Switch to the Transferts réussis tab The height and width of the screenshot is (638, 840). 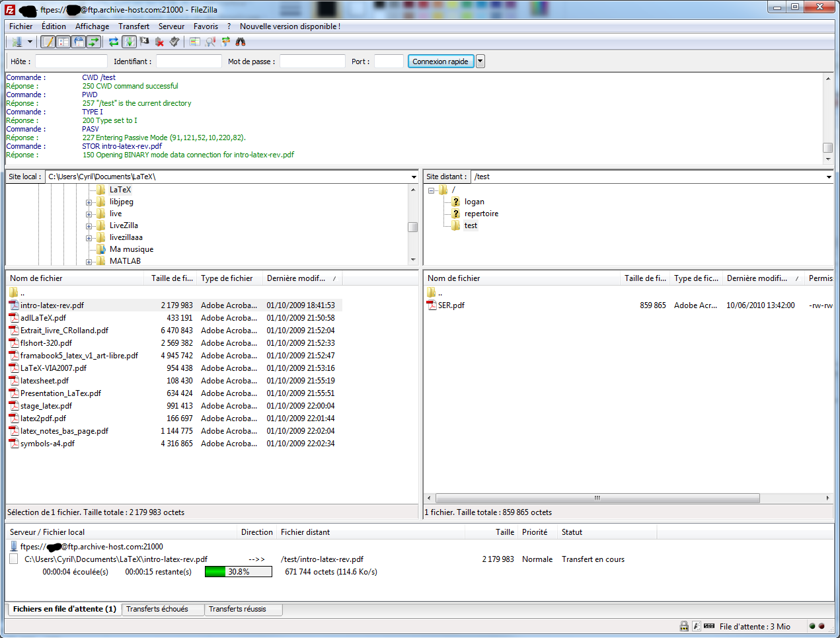(x=237, y=609)
